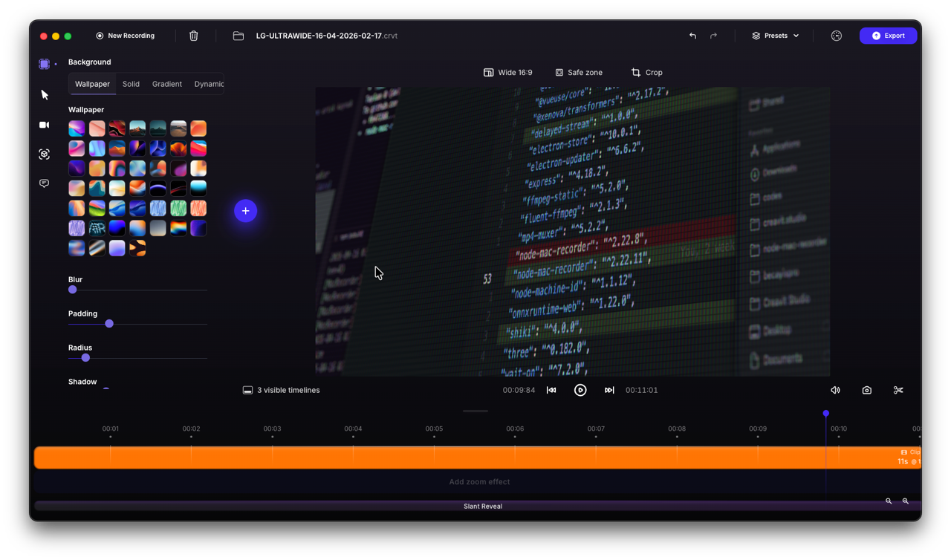
Task: Switch to the Solid background tab
Action: [x=131, y=84]
